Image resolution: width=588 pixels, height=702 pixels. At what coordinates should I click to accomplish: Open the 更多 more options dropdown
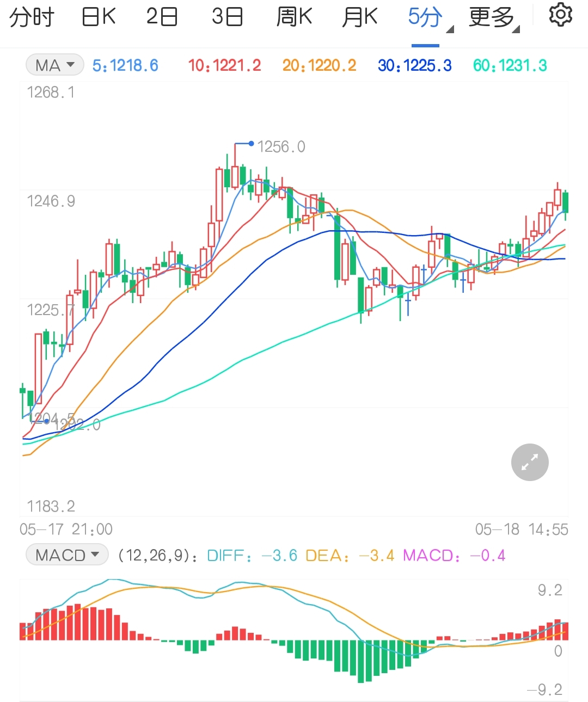point(494,19)
